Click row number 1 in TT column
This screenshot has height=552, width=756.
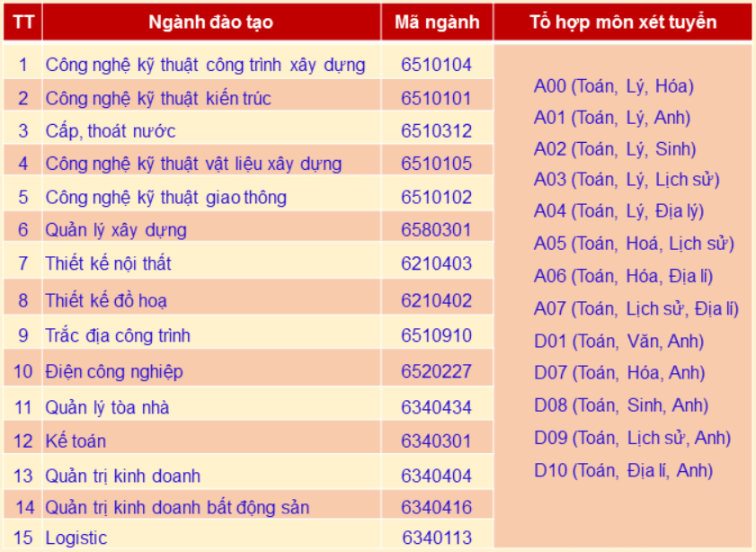click(x=23, y=65)
